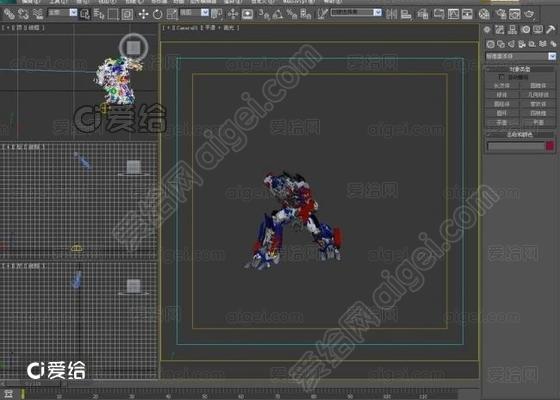
Task: Open the Render Setup dialog
Action: (x=501, y=14)
